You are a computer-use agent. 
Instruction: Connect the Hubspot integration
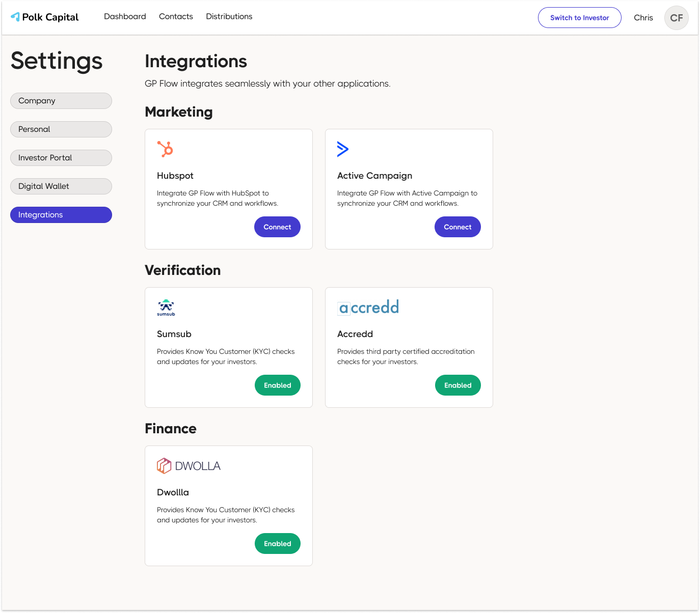coord(277,227)
